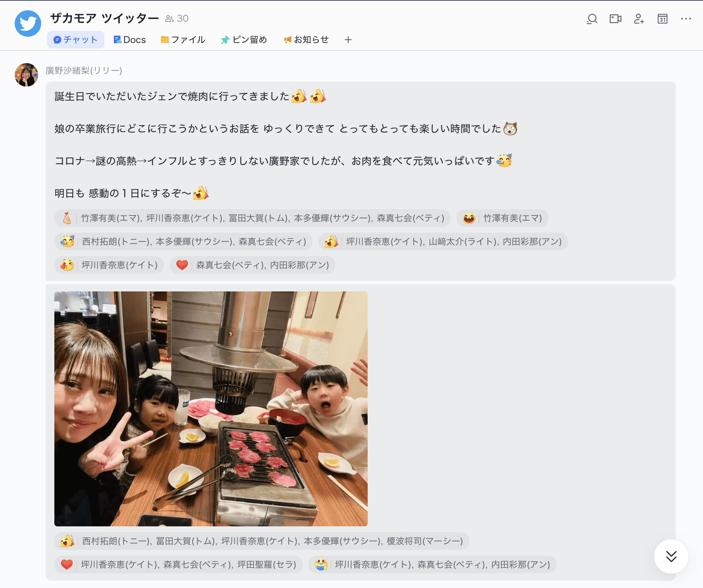The width and height of the screenshot is (703, 588).
Task: Click the add member icon
Action: pos(639,19)
